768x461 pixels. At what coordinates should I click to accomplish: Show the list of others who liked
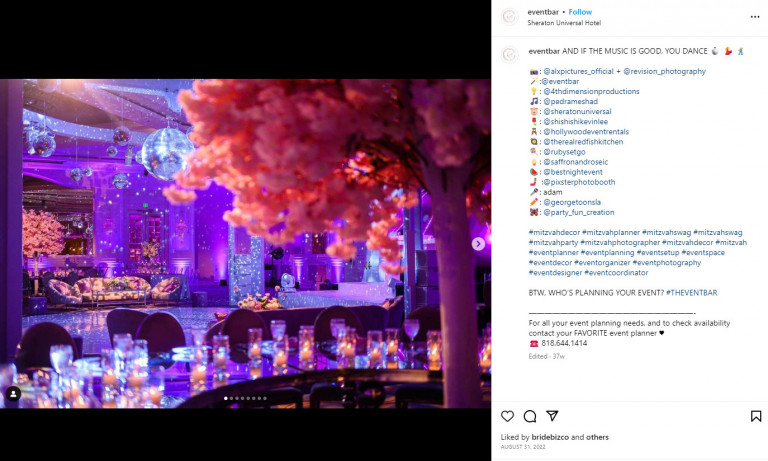point(597,437)
